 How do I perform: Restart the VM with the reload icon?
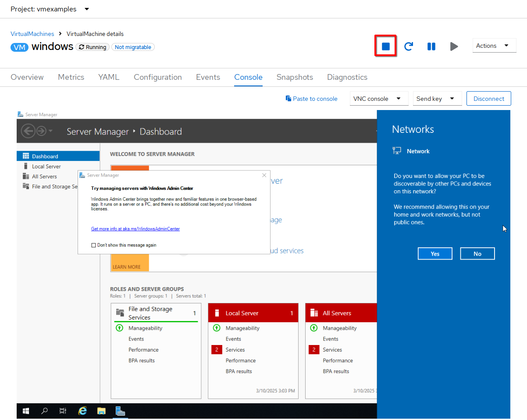click(409, 46)
